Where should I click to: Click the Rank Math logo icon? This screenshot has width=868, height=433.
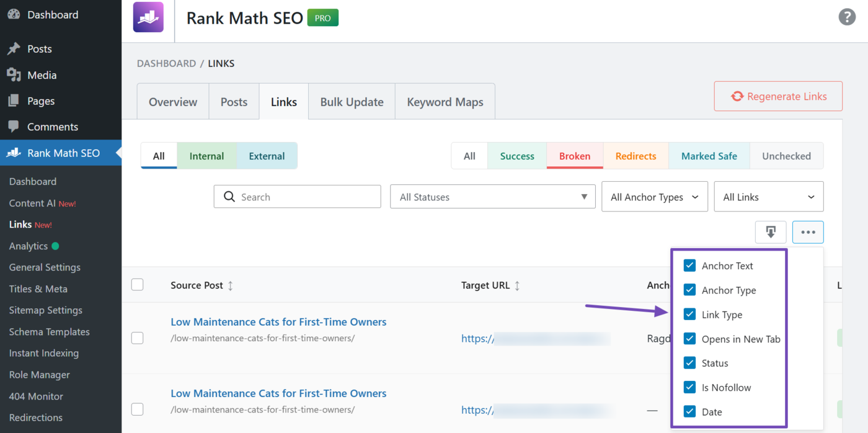[x=148, y=17]
